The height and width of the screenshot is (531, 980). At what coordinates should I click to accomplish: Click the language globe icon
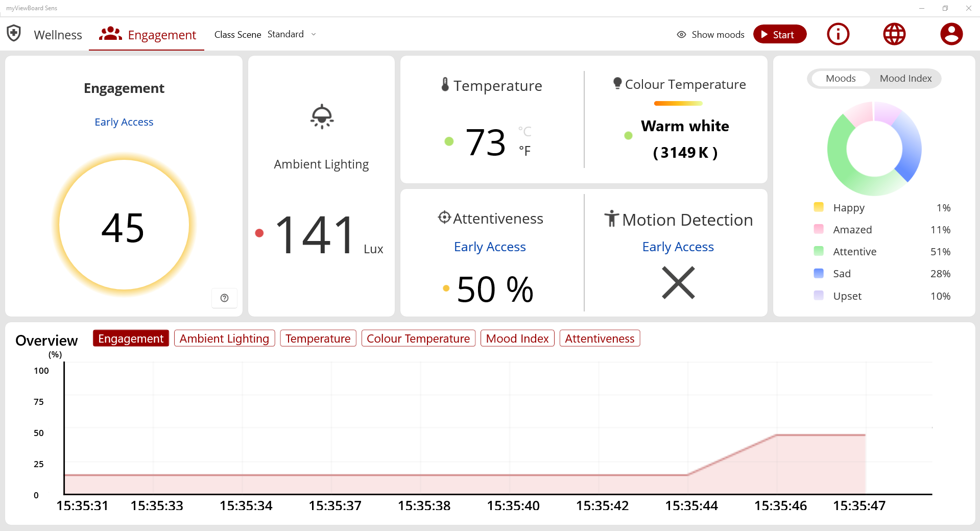(894, 34)
